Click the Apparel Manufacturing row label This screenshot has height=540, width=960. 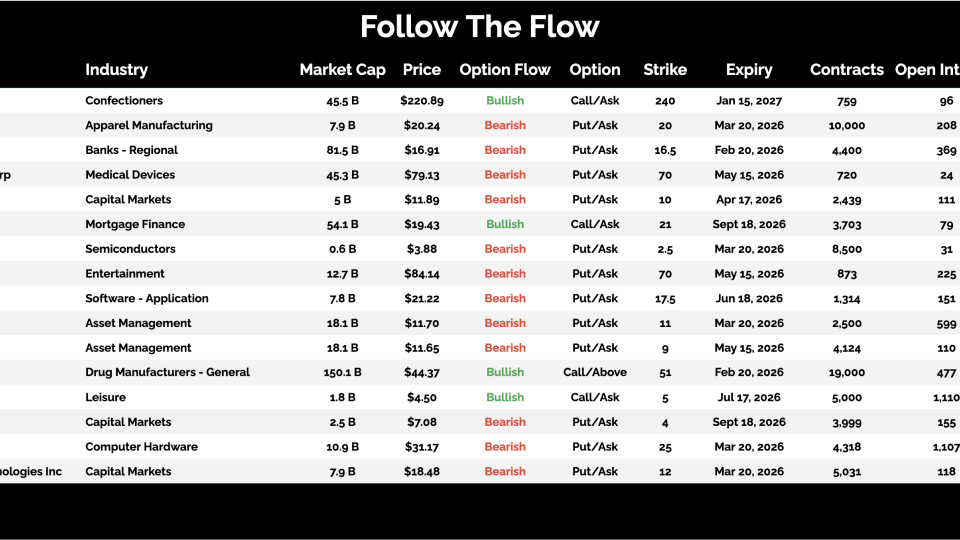tap(149, 126)
